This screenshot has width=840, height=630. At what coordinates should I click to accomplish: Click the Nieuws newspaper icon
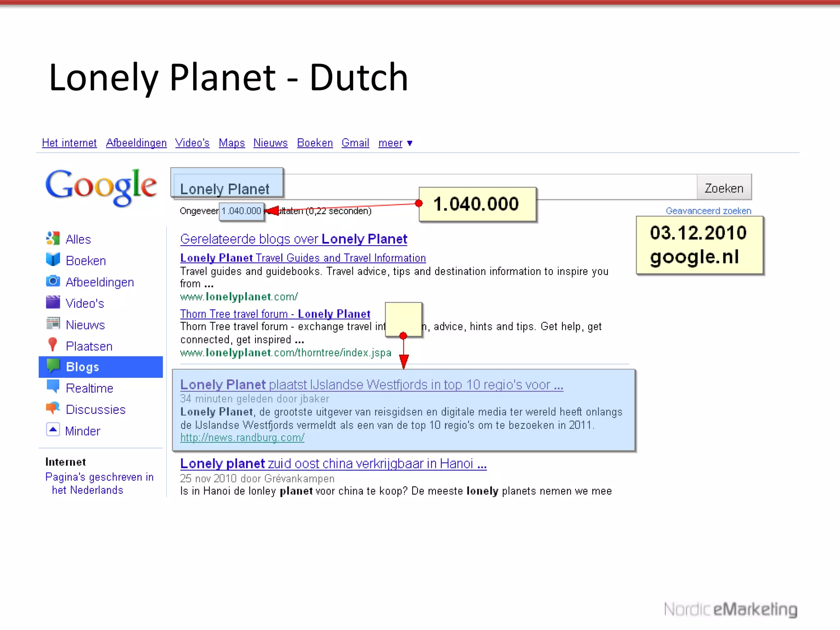click(53, 324)
